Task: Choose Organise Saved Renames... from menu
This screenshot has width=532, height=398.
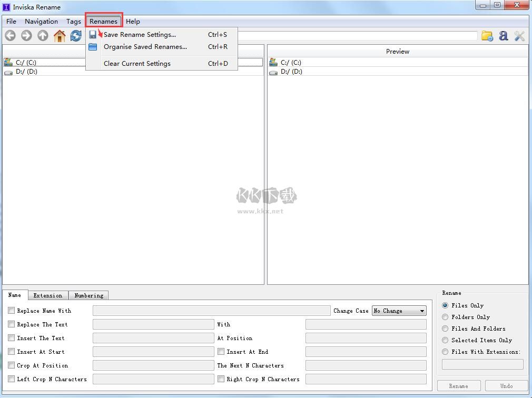Action: click(162, 47)
